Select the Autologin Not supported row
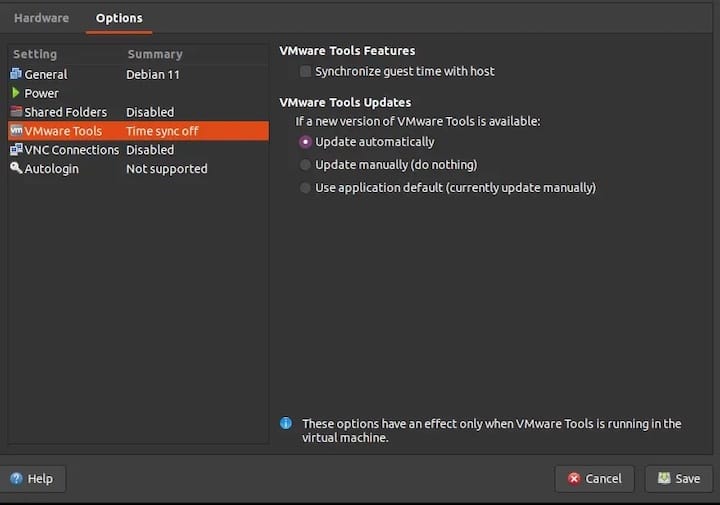The height and width of the screenshot is (505, 720). pyautogui.click(x=138, y=168)
